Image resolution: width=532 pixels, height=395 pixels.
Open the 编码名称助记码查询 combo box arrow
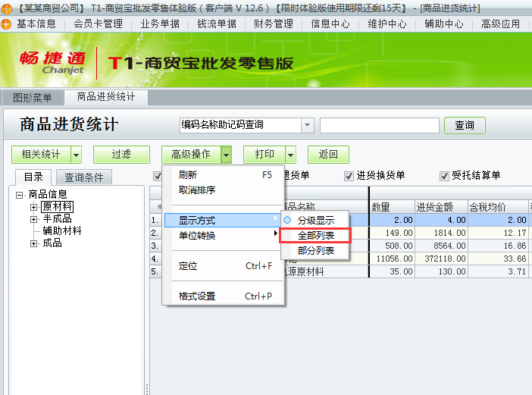(307, 125)
